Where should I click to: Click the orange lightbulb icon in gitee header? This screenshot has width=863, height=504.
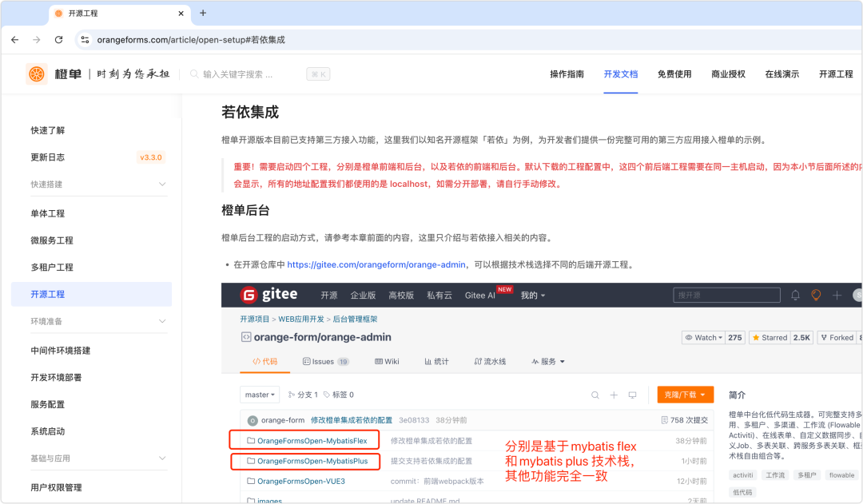[816, 296]
